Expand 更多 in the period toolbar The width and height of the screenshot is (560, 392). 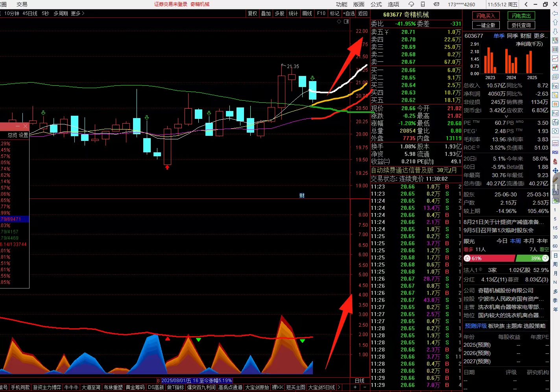click(78, 13)
